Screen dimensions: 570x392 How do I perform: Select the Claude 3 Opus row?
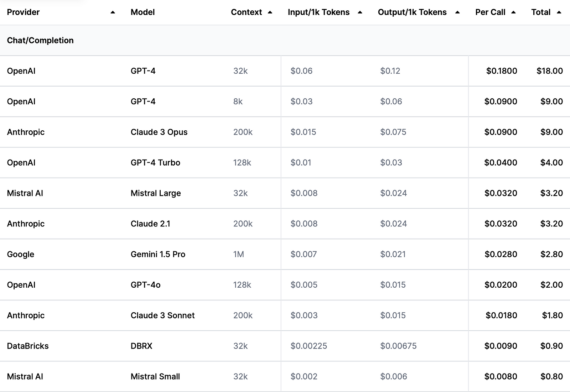[159, 132]
